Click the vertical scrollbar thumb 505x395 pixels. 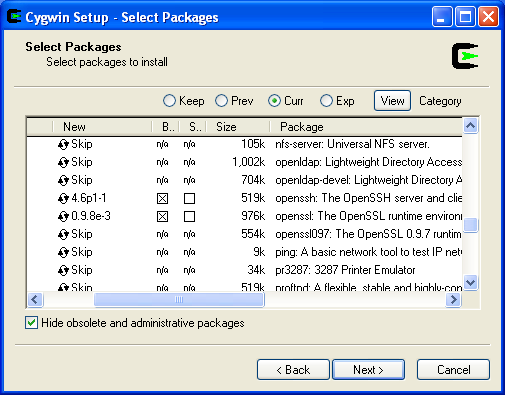point(470,225)
